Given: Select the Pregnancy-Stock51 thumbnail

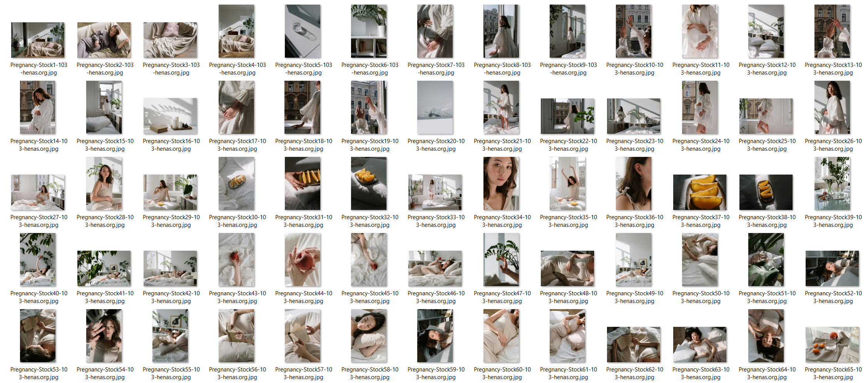Looking at the screenshot, I should click(x=766, y=260).
